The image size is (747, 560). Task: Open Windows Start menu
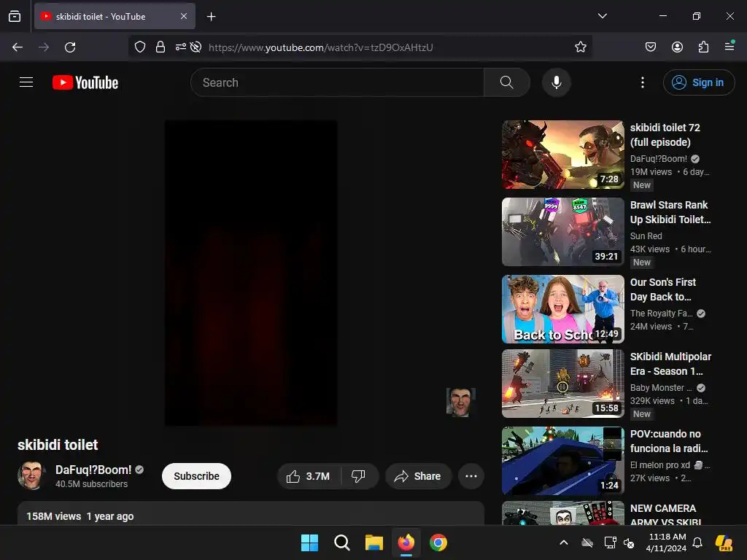point(309,542)
